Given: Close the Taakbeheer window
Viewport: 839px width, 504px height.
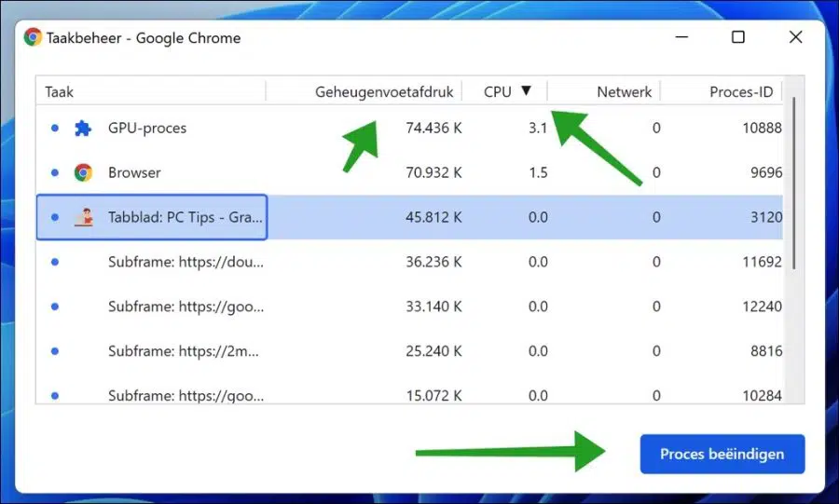Looking at the screenshot, I should 796,37.
